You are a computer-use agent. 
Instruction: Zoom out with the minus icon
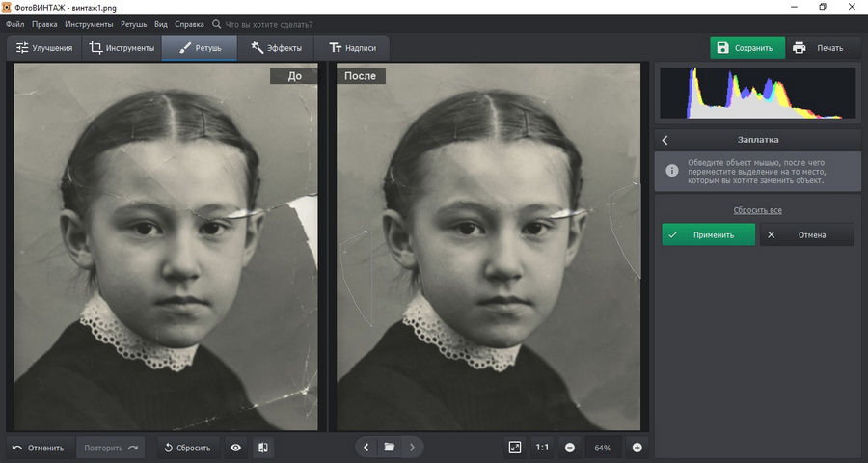pos(570,448)
